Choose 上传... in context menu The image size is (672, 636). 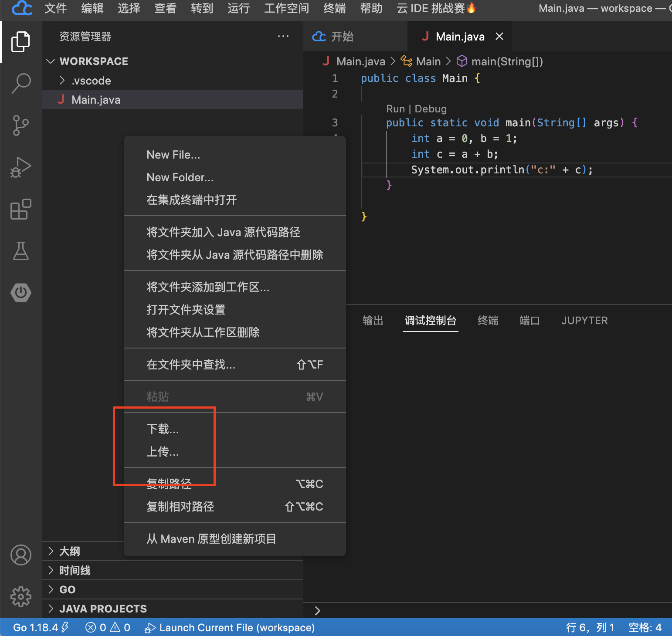point(235,452)
